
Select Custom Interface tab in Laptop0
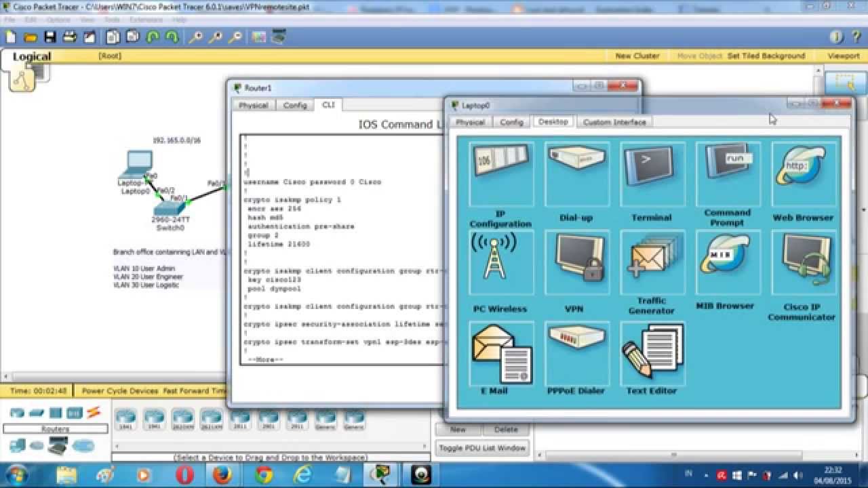[x=614, y=122]
